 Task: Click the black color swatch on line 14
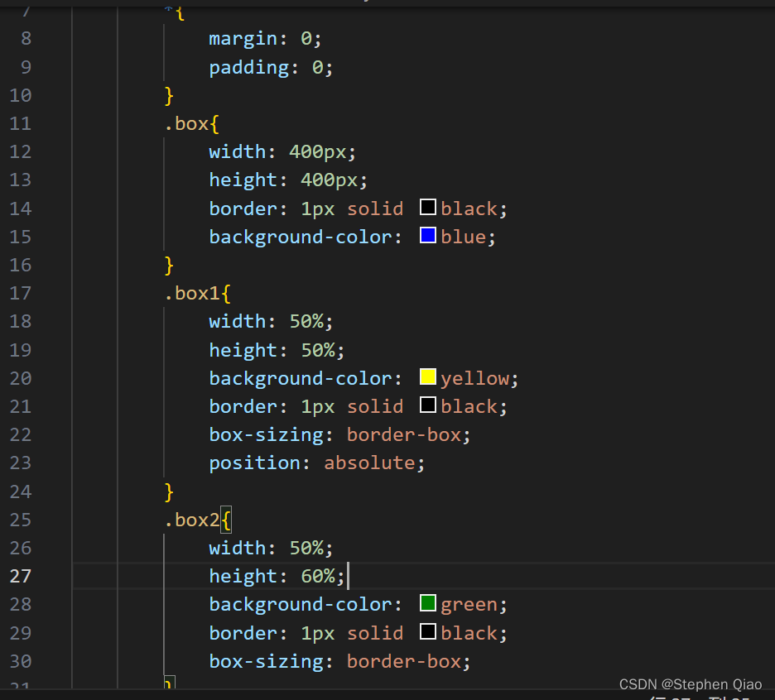coord(427,207)
